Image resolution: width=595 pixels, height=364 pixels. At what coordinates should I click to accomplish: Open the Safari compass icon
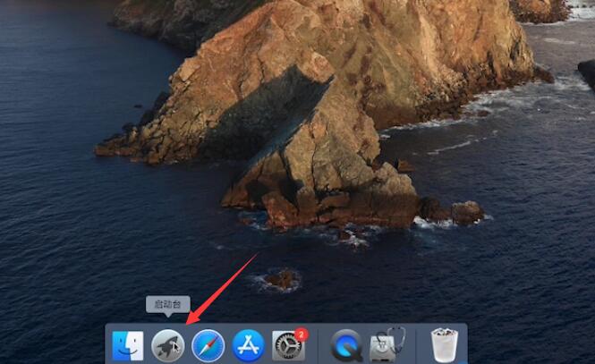click(x=208, y=346)
